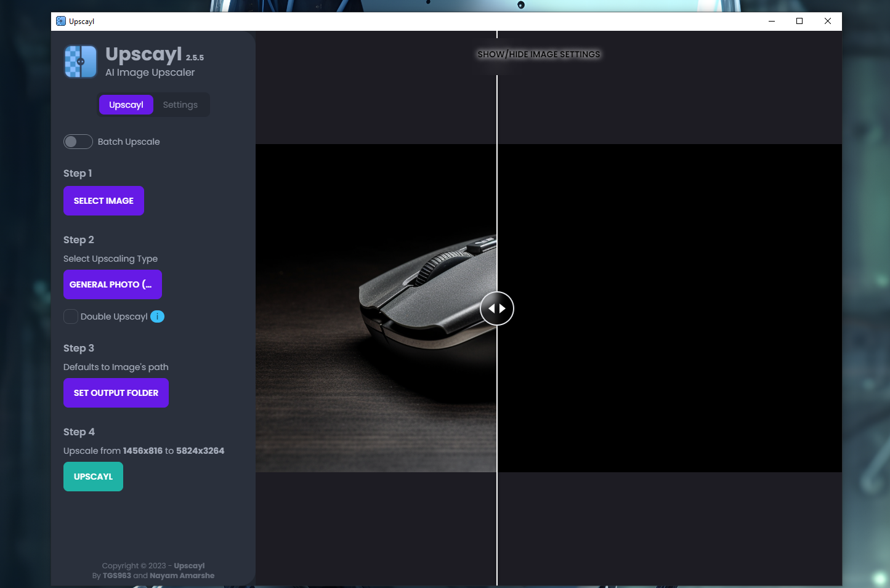Select the left arrow on the comparison handle
This screenshot has width=890, height=588.
click(491, 308)
